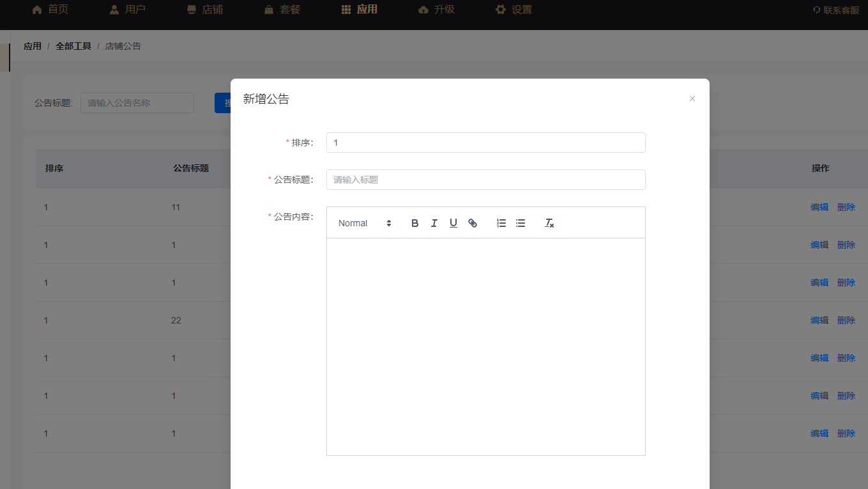Toggle underline formatting in editor toolbar

click(x=453, y=223)
